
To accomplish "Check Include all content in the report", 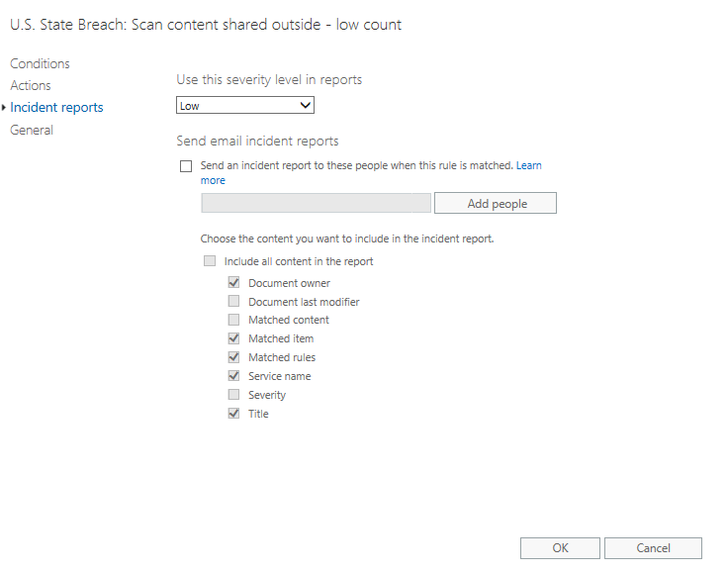I will pos(209,261).
